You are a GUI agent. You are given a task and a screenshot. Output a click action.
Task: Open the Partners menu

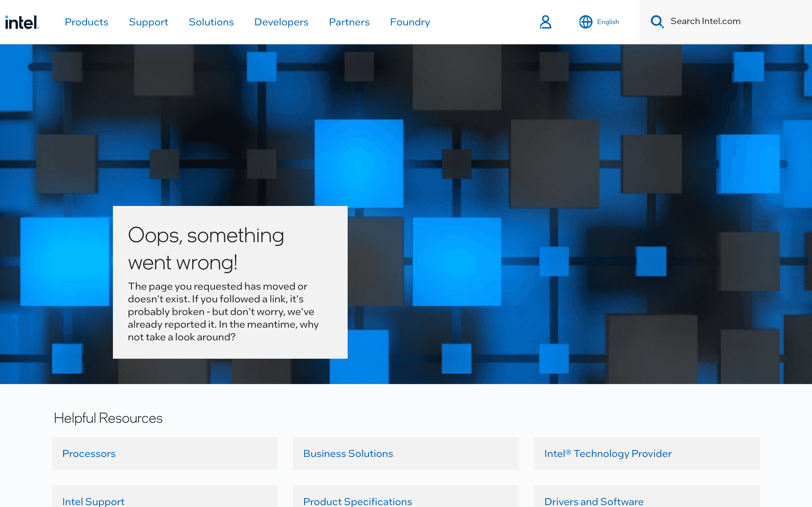349,22
